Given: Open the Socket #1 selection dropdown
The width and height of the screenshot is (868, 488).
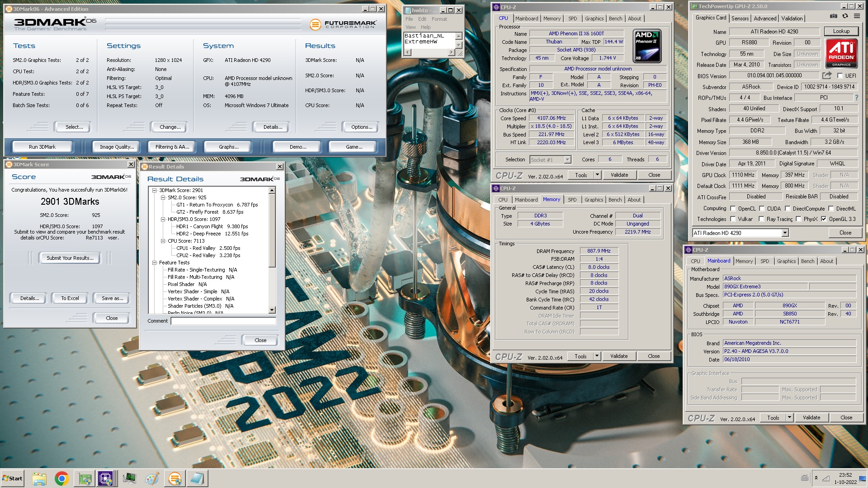Looking at the screenshot, I should point(567,160).
